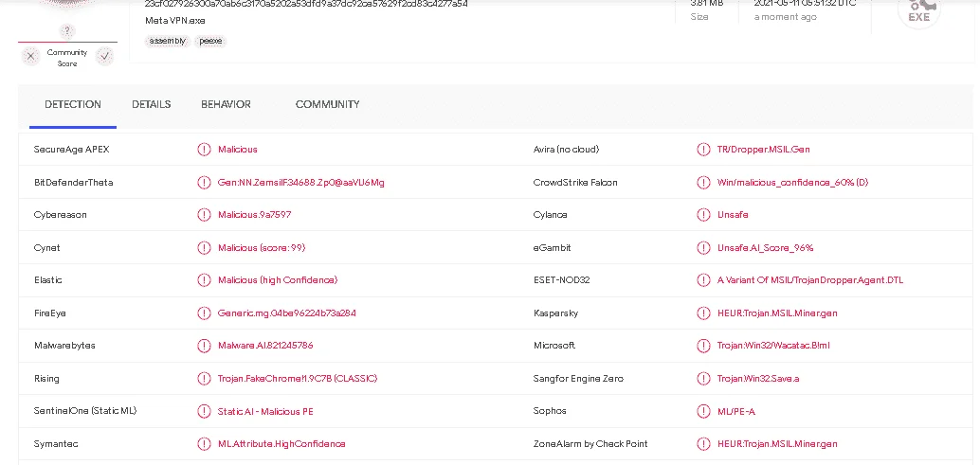Click the alert icon beside Trojan.Win32.Save.a
980x465 pixels.
[x=704, y=379]
